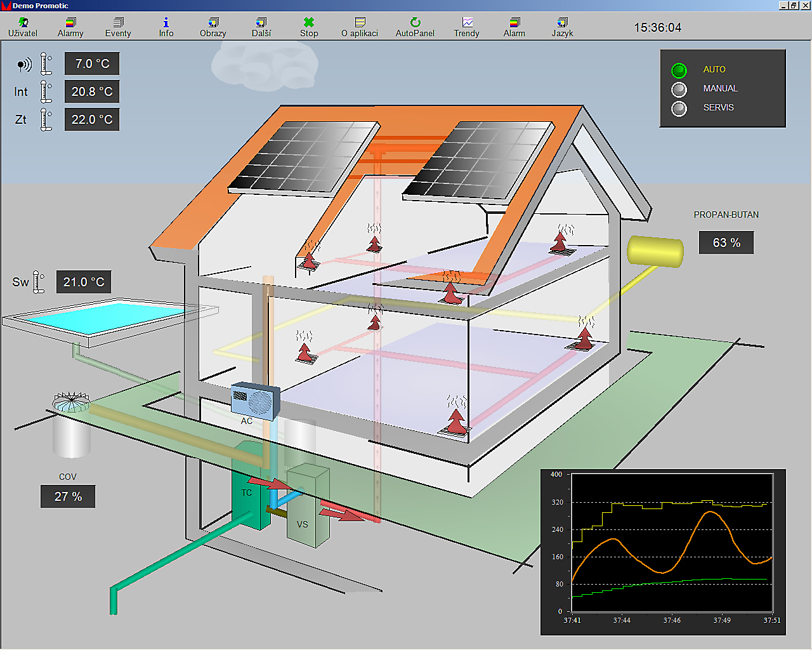Open the Obrazy menu
The image size is (812, 650).
(x=213, y=27)
